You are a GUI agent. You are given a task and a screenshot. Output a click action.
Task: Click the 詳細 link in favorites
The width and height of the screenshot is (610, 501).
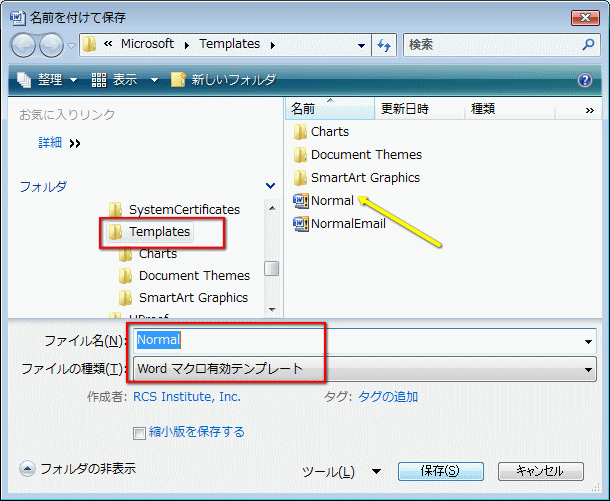click(x=50, y=143)
